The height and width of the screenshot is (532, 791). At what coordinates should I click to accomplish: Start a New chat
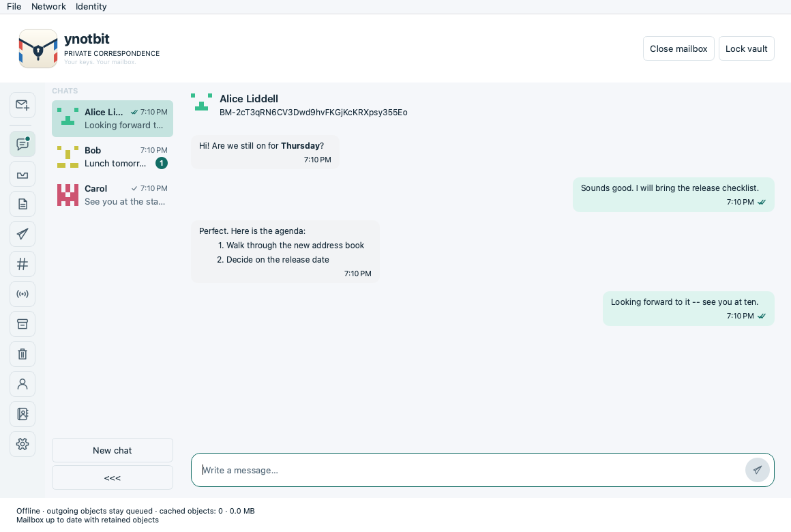pos(113,450)
